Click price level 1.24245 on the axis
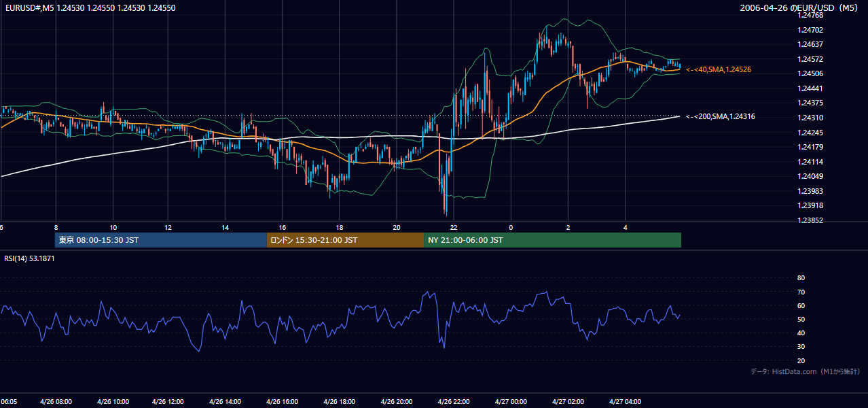This screenshot has width=868, height=408. [809, 133]
